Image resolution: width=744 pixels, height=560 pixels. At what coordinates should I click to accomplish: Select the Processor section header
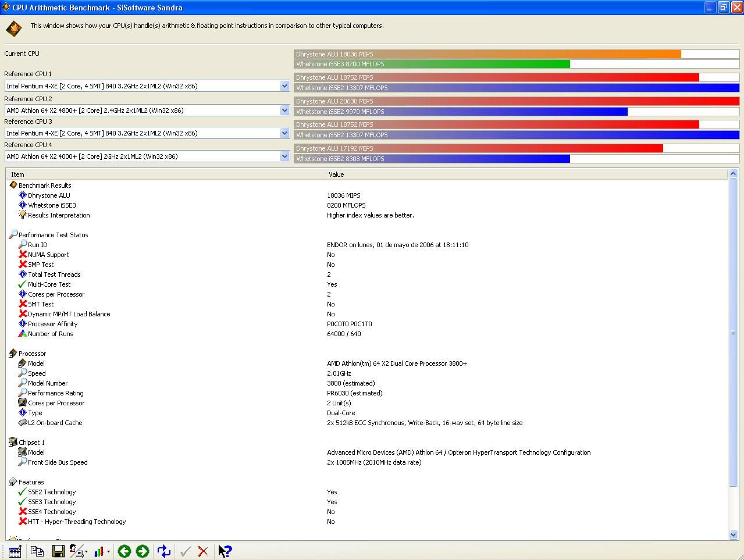tap(32, 354)
